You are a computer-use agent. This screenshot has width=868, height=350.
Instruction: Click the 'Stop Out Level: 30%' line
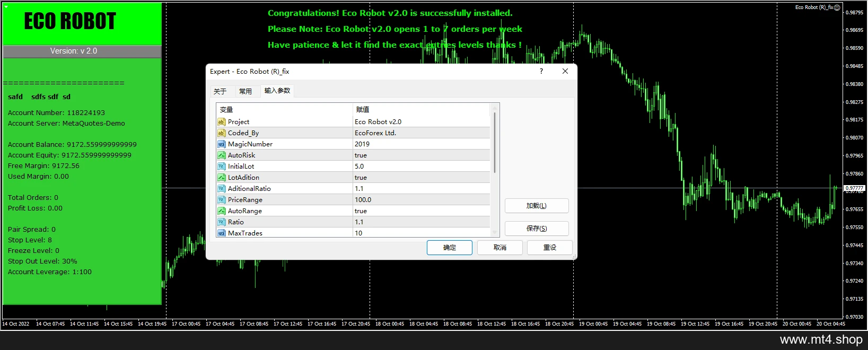pos(42,261)
